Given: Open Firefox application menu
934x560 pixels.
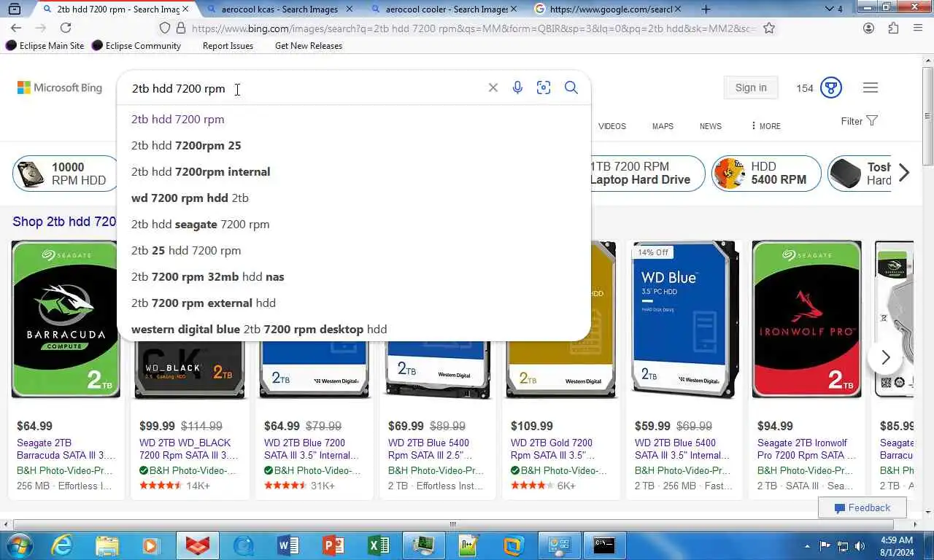Looking at the screenshot, I should pyautogui.click(x=918, y=28).
